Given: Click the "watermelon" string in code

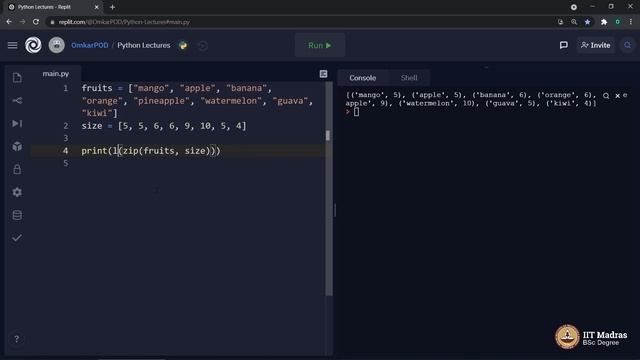Looking at the screenshot, I should pos(231,101).
